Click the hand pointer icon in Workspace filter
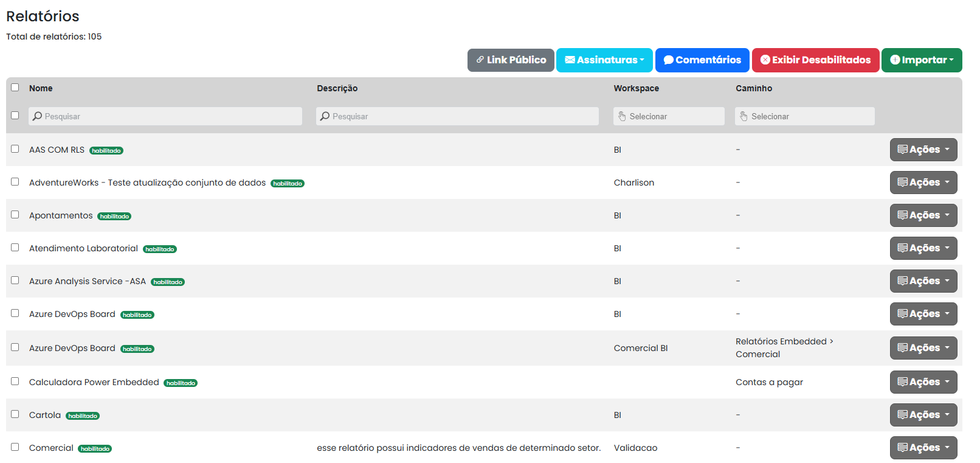This screenshot has width=980, height=463. coord(622,116)
